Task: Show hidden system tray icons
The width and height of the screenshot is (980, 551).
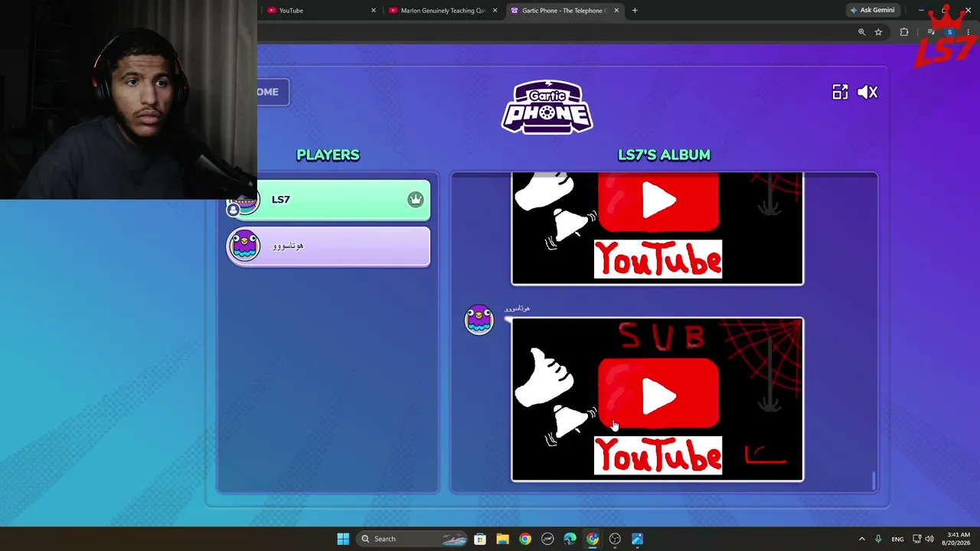Action: 861,539
